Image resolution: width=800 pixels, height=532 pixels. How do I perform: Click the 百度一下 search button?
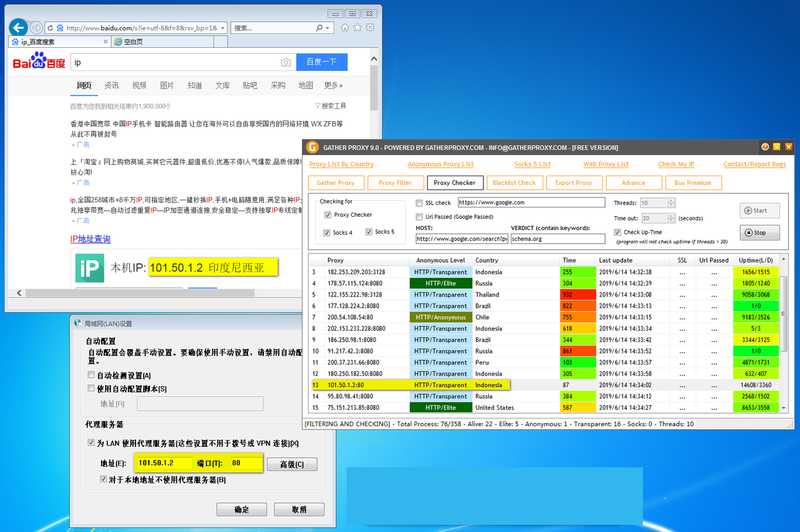[322, 62]
